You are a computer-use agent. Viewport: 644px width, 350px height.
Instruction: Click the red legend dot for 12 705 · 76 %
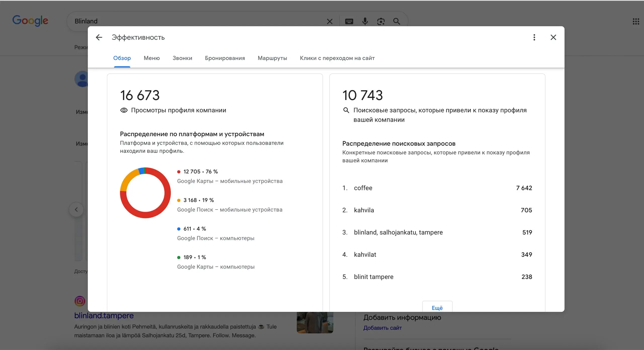(x=179, y=172)
